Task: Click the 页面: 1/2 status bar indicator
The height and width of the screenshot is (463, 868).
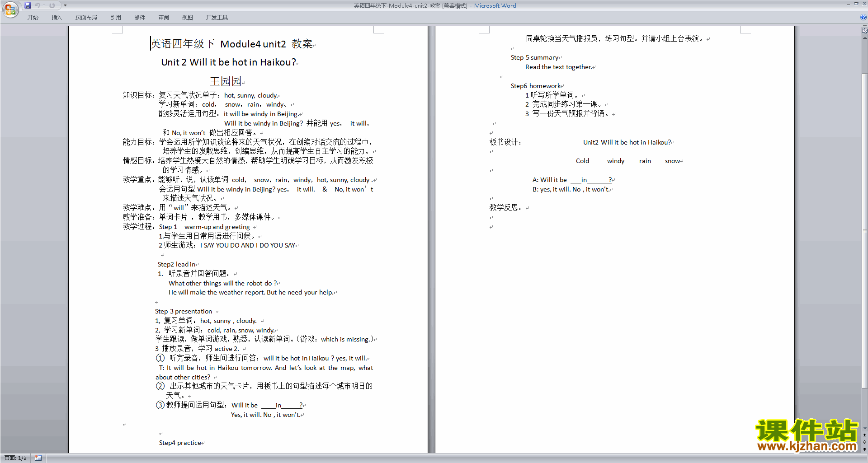Action: tap(15, 458)
